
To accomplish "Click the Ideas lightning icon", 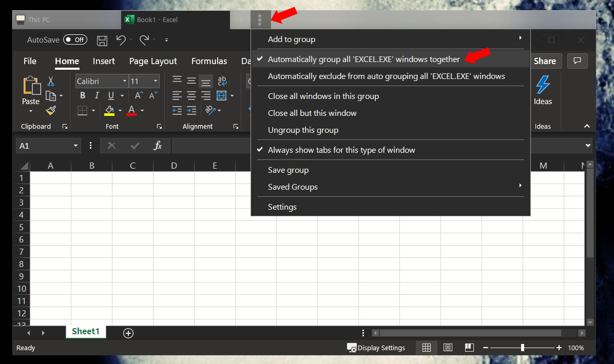I will pyautogui.click(x=543, y=85).
